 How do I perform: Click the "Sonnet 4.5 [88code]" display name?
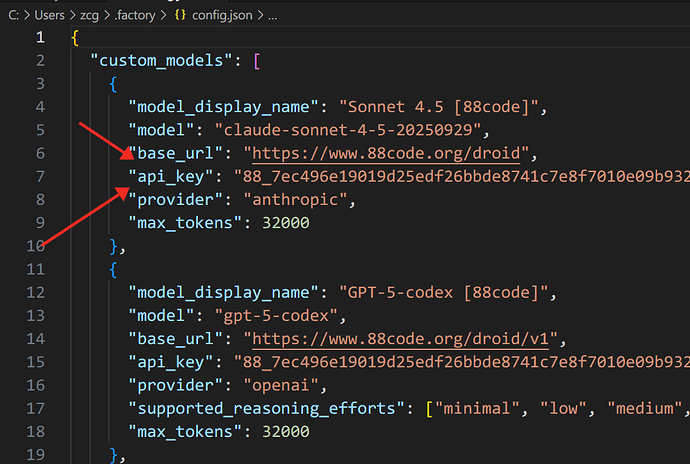pos(438,107)
